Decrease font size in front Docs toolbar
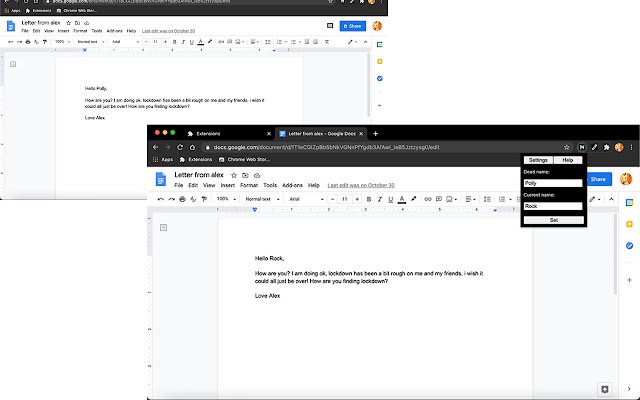Viewport: 640px width, 400px height. coord(333,199)
